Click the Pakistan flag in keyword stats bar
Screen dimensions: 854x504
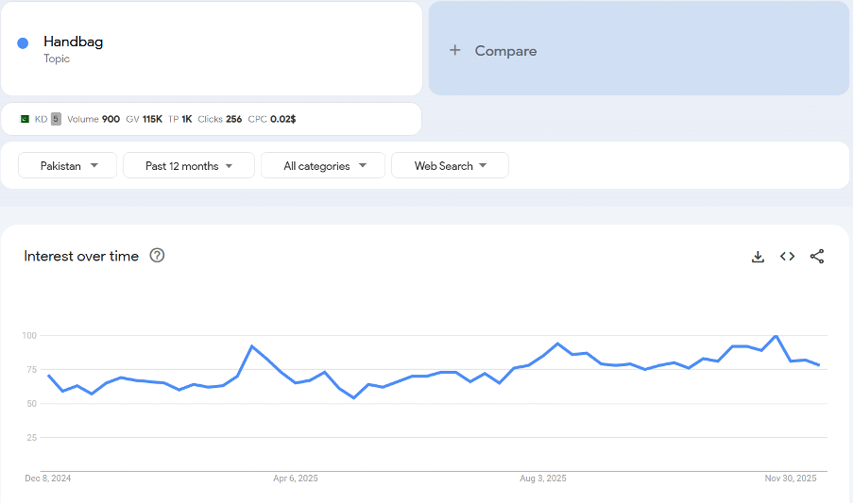pos(25,119)
